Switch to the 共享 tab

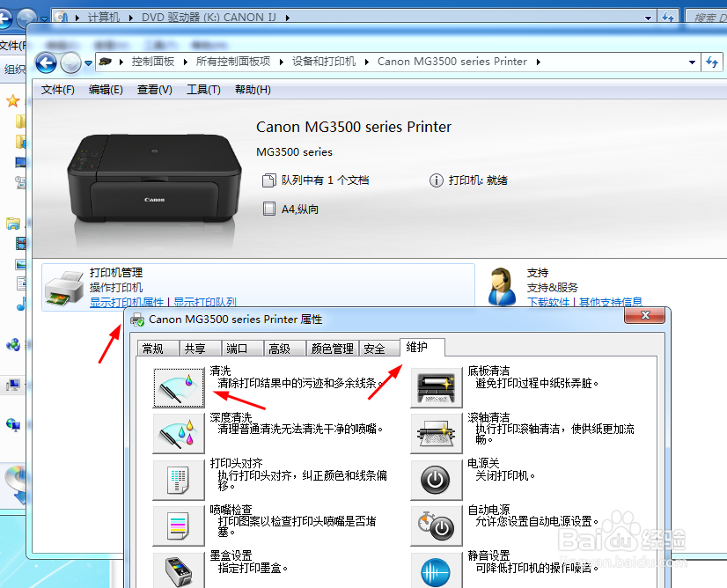click(x=200, y=349)
